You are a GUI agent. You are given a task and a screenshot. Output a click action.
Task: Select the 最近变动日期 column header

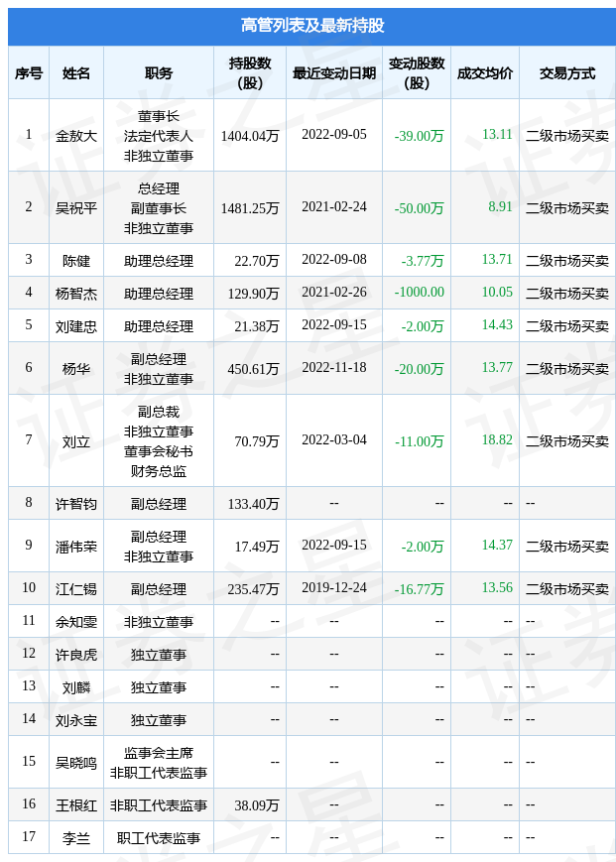[x=334, y=73]
